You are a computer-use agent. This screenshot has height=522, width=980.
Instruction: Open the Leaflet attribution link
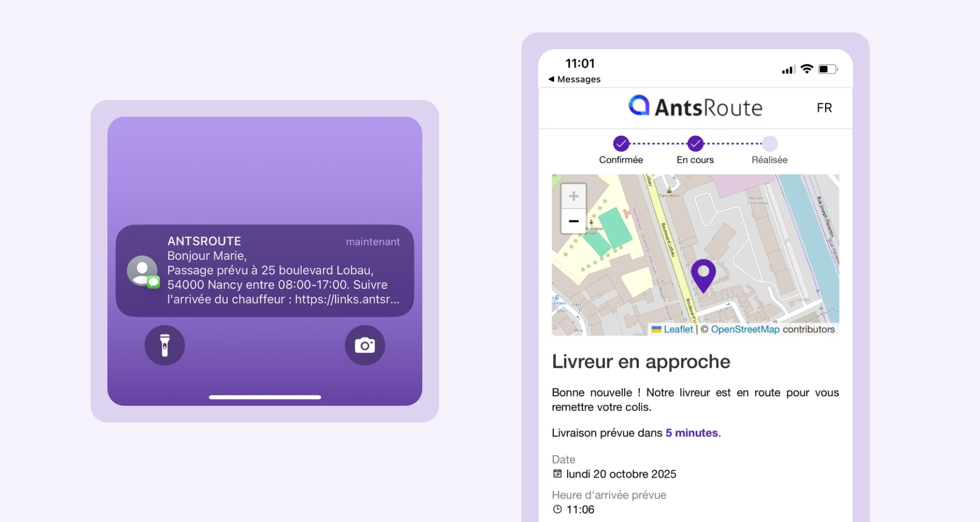(x=678, y=329)
